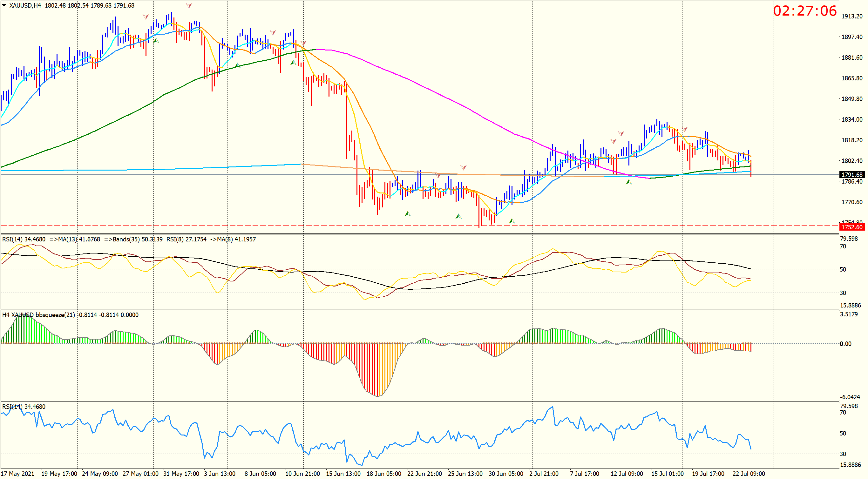Image resolution: width=868 pixels, height=479 pixels.
Task: Click the dropdown triangle beside XAUUSD,H4
Action: pyautogui.click(x=4, y=5)
